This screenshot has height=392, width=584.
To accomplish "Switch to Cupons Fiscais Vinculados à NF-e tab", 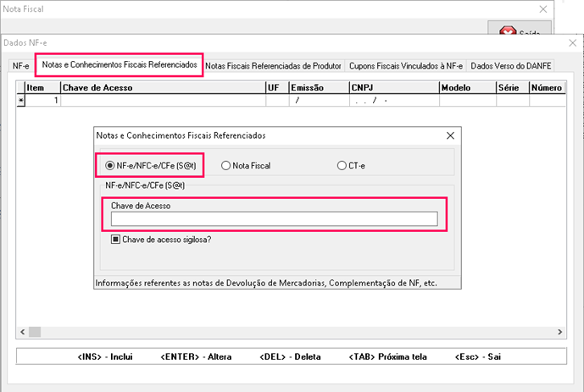I will pos(406,65).
